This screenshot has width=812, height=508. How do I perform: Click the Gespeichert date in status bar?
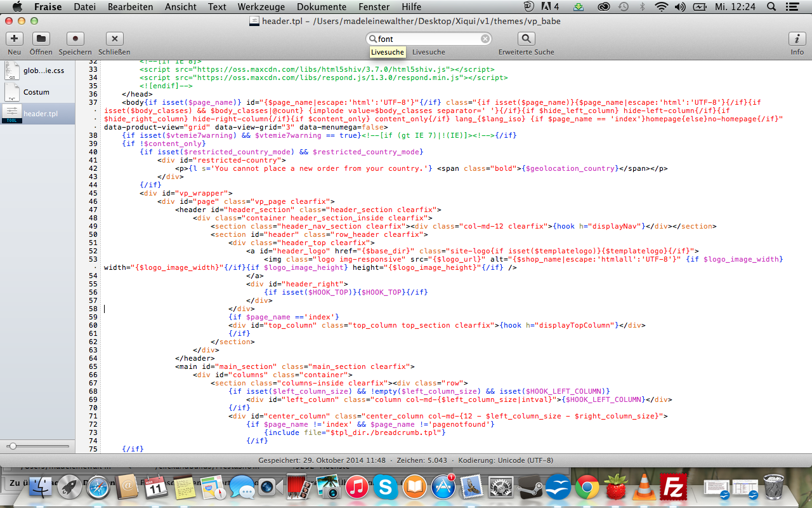[x=322, y=460]
